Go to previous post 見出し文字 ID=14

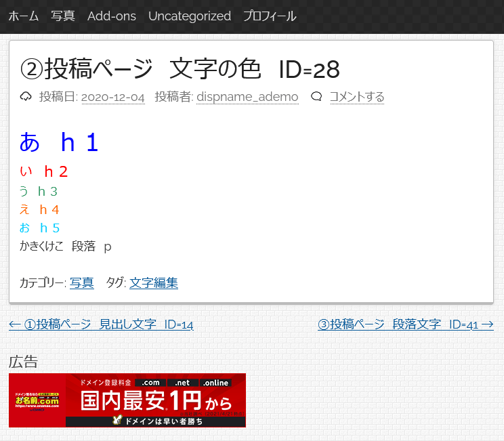[101, 324]
